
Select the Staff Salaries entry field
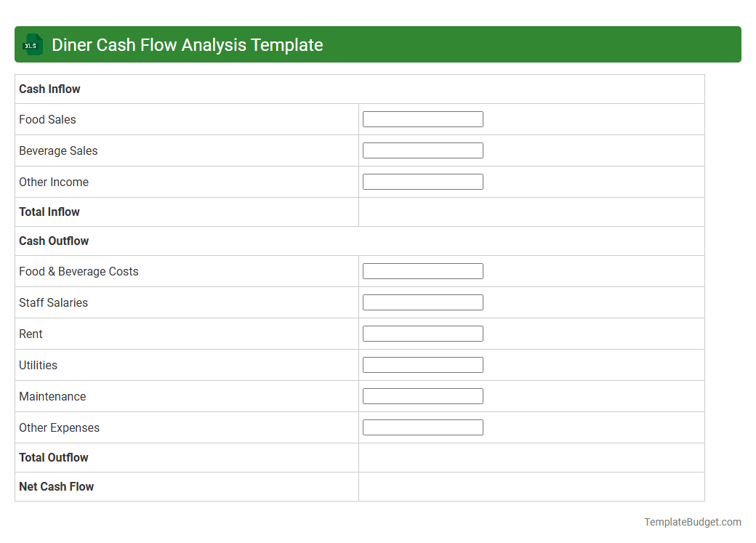click(x=422, y=302)
